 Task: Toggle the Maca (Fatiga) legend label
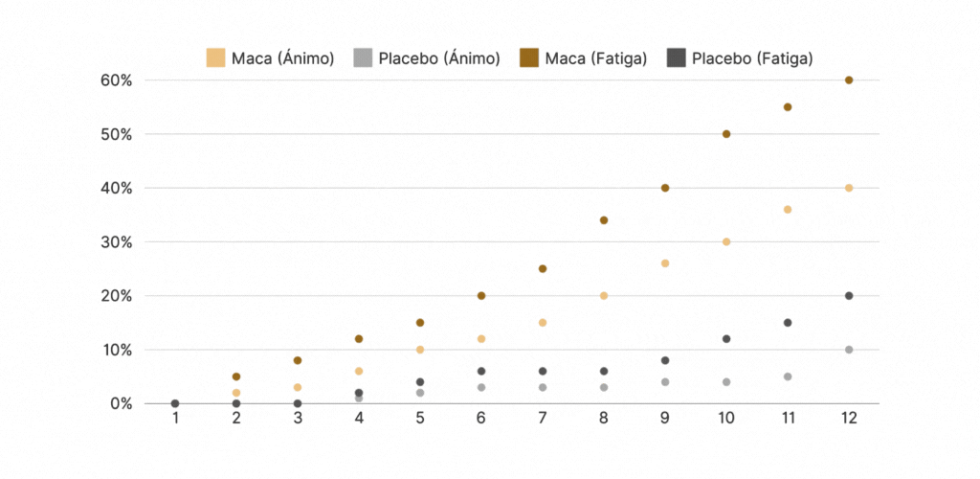pyautogui.click(x=595, y=58)
